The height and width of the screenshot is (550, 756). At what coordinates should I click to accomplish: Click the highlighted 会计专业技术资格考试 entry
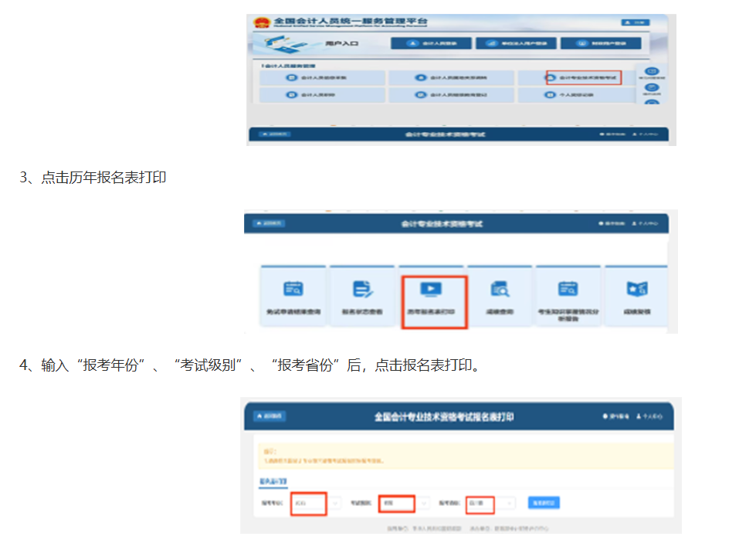point(583,77)
